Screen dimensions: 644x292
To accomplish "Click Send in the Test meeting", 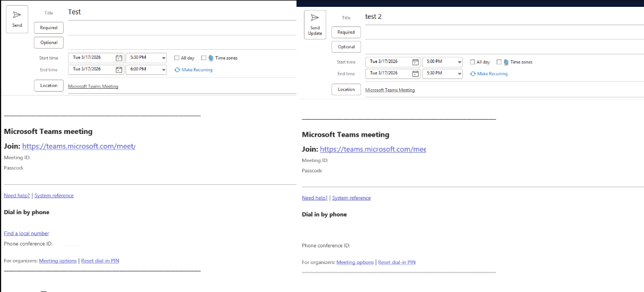I will pos(17,19).
